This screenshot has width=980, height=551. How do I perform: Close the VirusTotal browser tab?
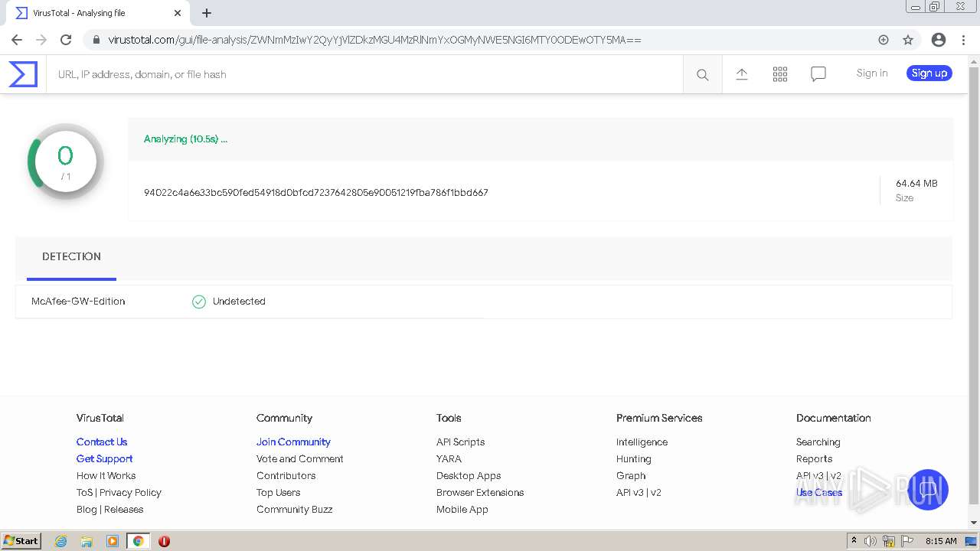[178, 13]
